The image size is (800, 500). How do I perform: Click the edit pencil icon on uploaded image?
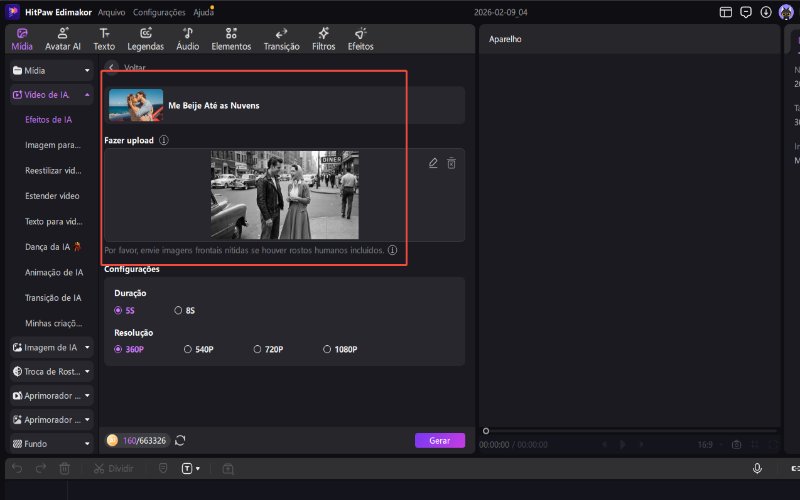click(x=433, y=163)
